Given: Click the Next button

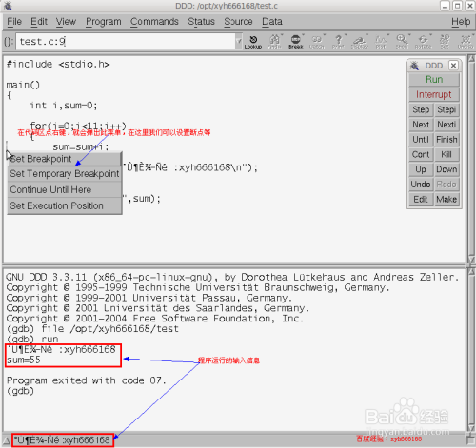Looking at the screenshot, I should [x=421, y=125].
